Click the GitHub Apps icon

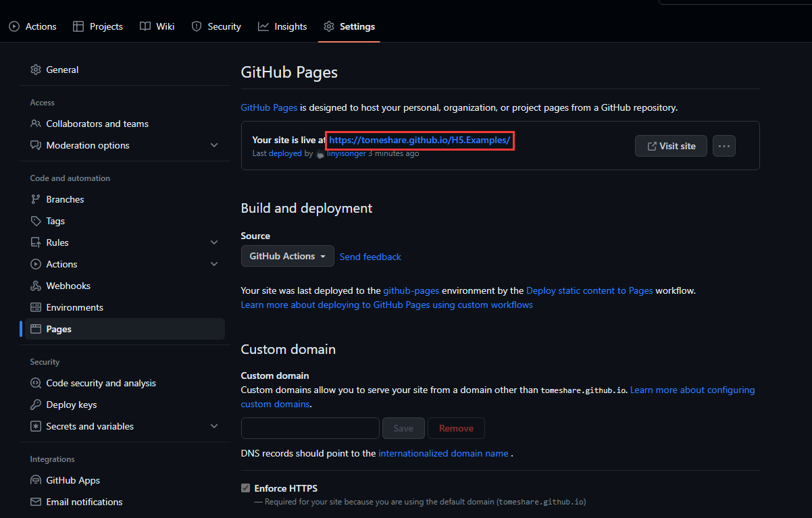click(36, 480)
